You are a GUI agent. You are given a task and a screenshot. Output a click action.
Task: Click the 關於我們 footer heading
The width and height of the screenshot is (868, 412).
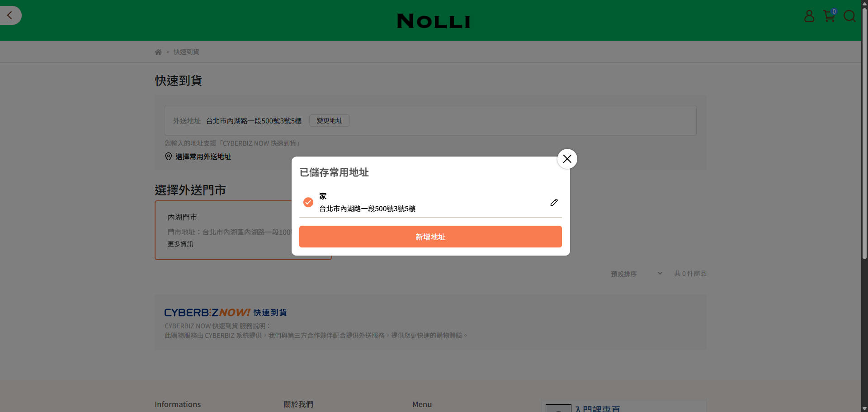[298, 404]
